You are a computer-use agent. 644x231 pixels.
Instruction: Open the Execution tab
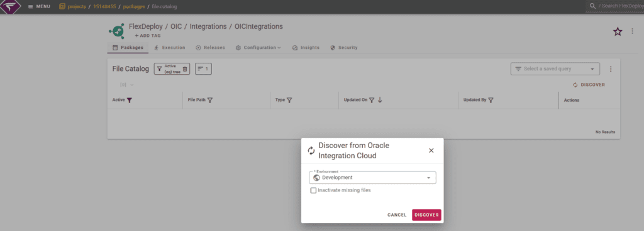click(170, 48)
